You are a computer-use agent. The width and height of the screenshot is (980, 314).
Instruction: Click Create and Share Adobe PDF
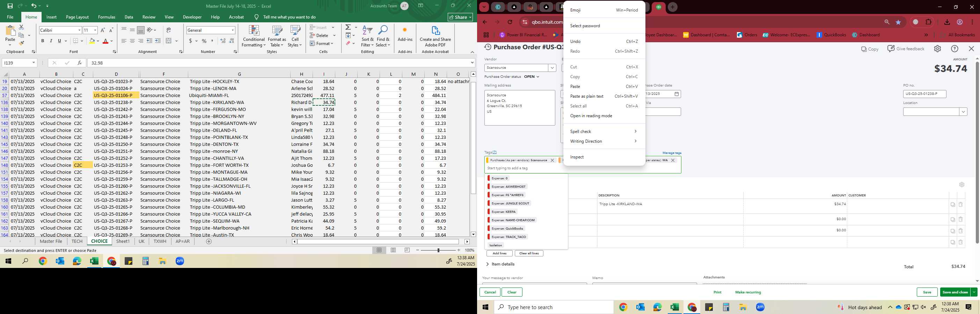pyautogui.click(x=435, y=37)
